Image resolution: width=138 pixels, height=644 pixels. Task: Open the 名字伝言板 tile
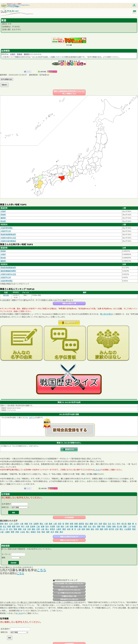coord(65,343)
